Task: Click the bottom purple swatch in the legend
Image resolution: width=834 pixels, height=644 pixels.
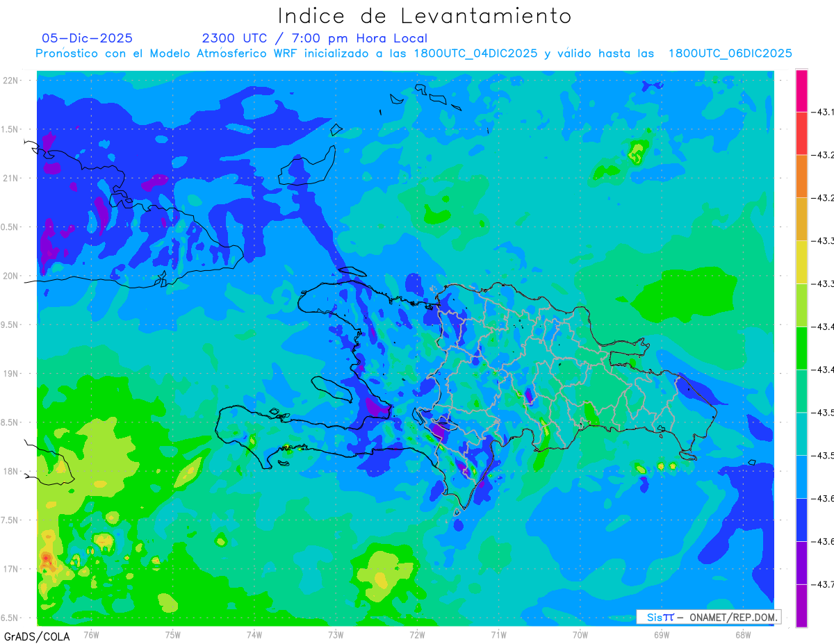Action: point(801,606)
